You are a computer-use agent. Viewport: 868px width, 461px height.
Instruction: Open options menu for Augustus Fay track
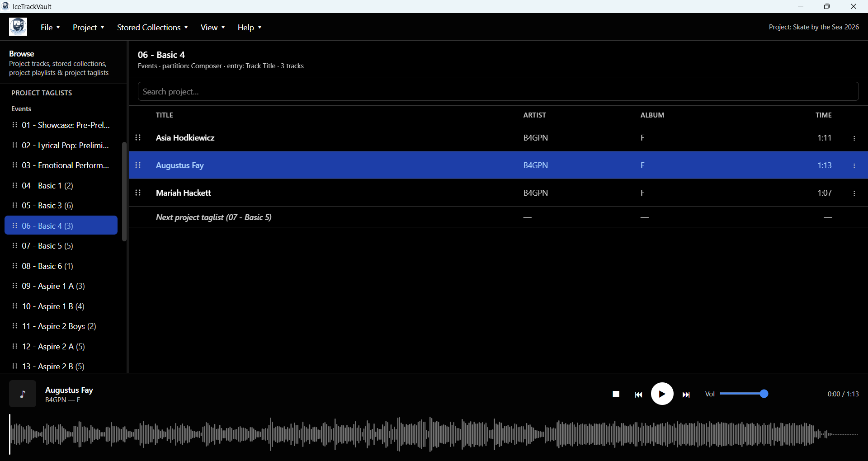(854, 165)
